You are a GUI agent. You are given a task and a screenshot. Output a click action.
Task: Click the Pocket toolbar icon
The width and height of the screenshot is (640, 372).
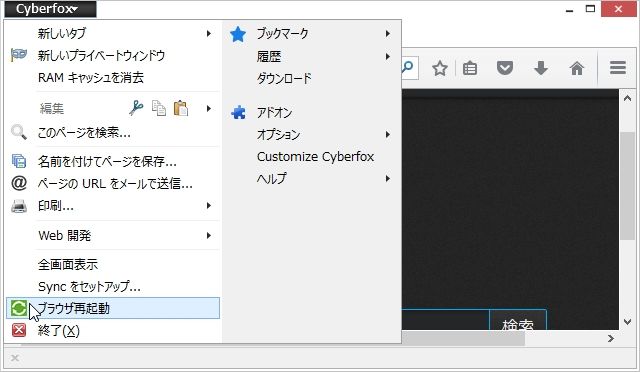point(505,68)
